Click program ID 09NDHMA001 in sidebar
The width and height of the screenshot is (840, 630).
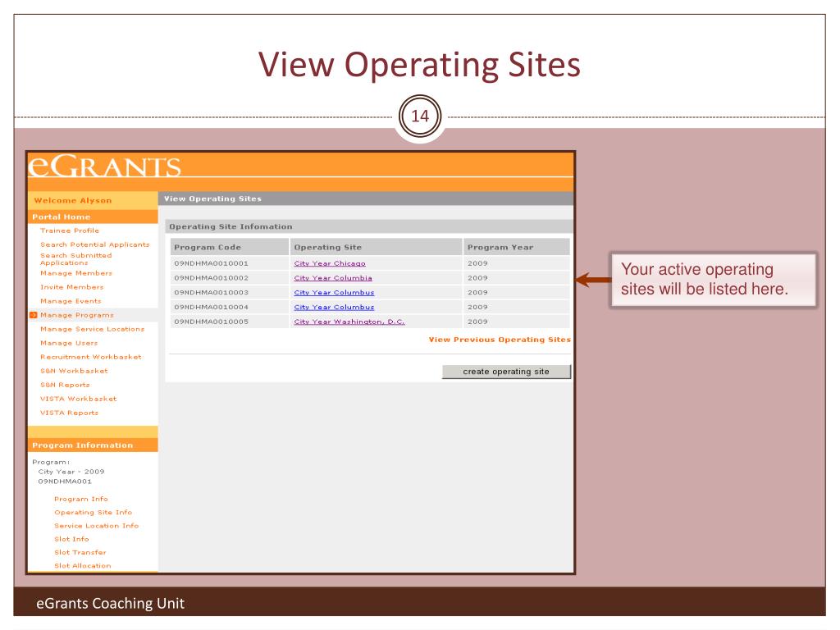65,482
